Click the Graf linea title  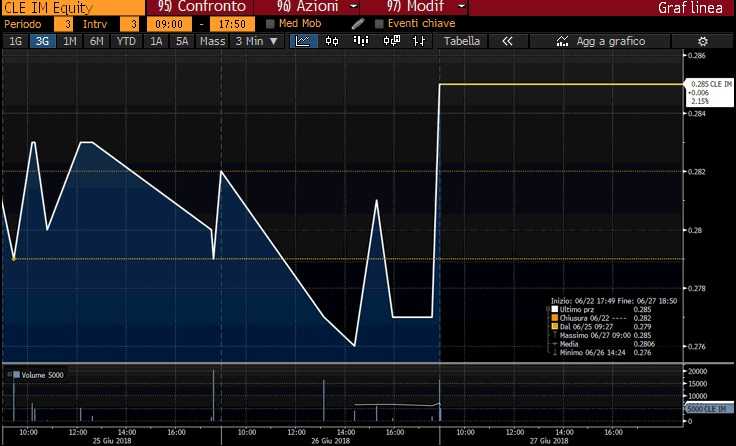(x=690, y=8)
